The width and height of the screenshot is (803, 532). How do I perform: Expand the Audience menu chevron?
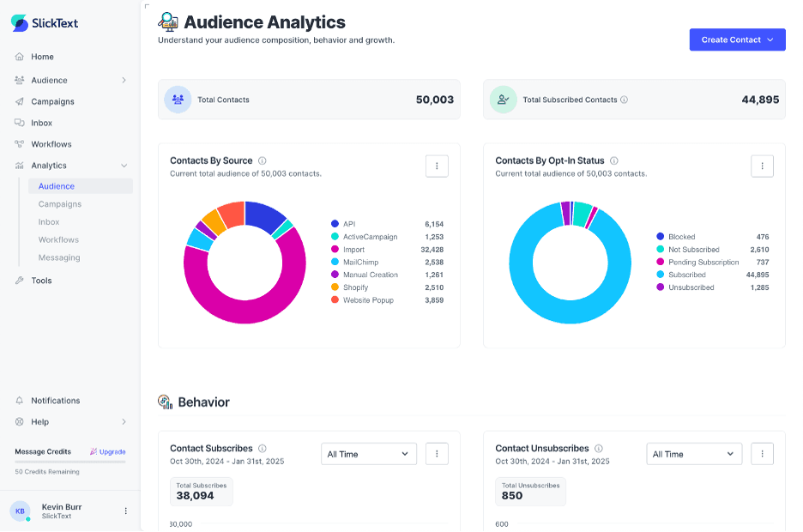pos(123,80)
